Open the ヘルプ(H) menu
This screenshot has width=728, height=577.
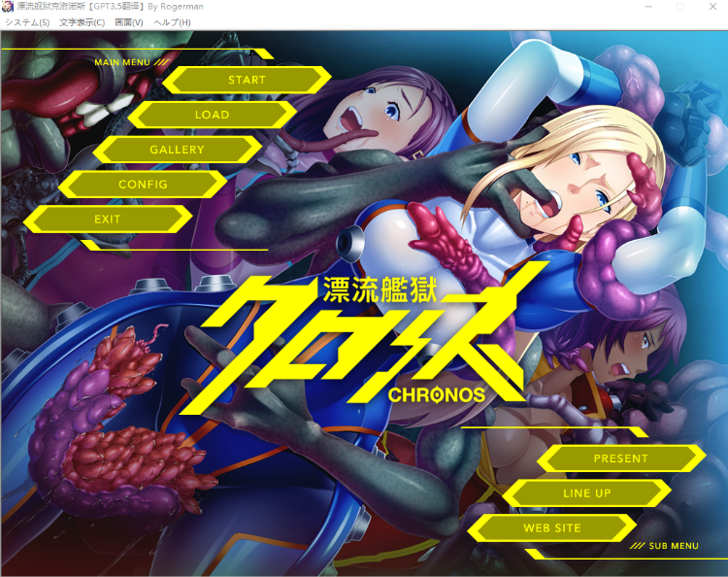[x=172, y=22]
